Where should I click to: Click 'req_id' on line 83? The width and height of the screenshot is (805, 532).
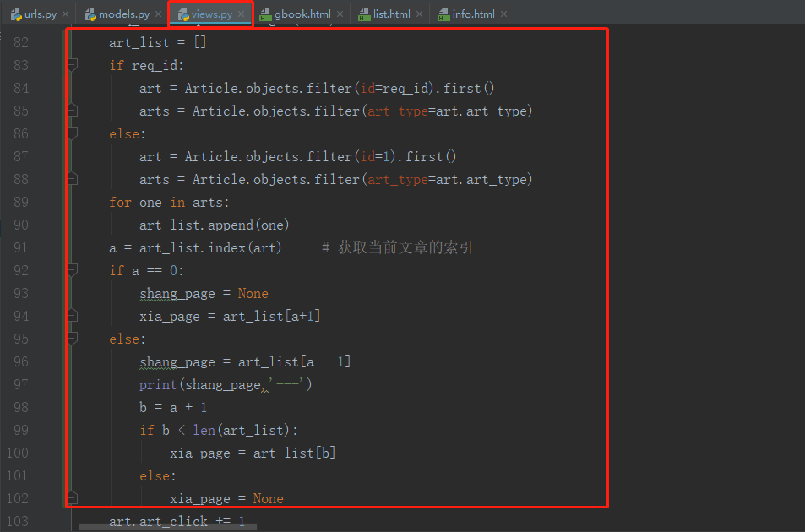pos(155,66)
